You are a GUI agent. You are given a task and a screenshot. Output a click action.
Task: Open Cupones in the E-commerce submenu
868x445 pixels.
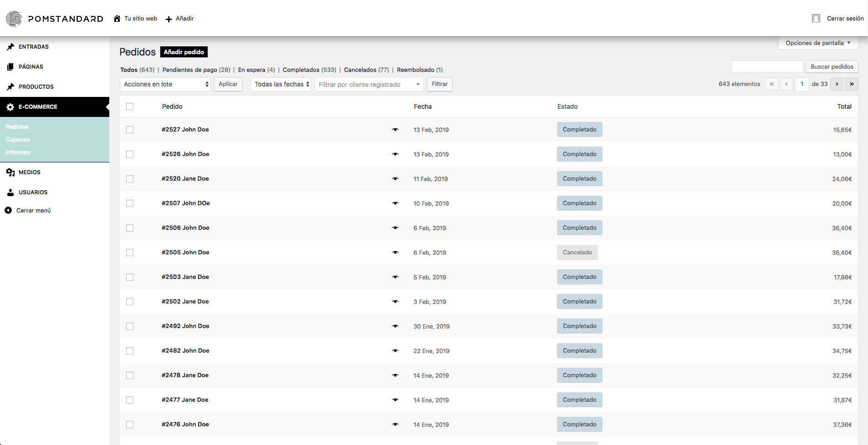pos(18,140)
